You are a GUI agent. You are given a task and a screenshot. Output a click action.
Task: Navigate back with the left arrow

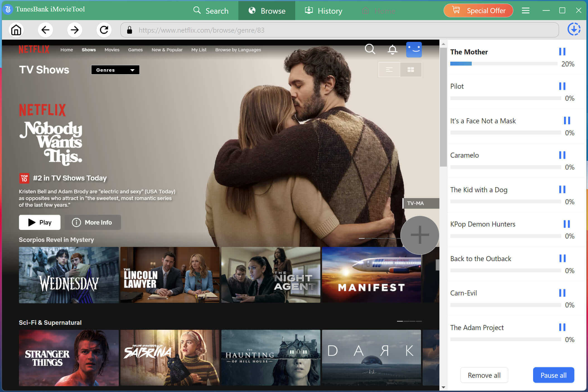coord(45,30)
